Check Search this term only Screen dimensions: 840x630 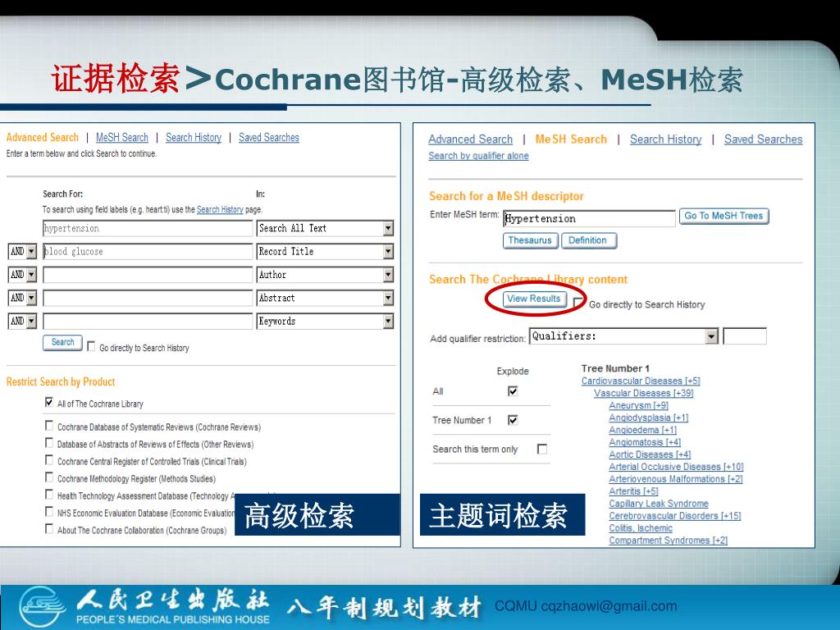point(542,449)
